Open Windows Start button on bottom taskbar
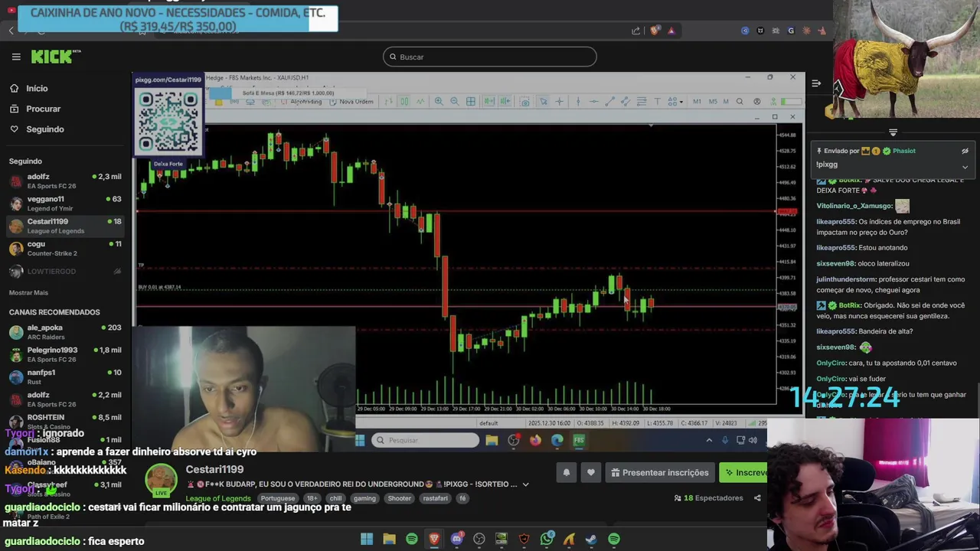Viewport: 980px width, 551px height. pyautogui.click(x=367, y=539)
